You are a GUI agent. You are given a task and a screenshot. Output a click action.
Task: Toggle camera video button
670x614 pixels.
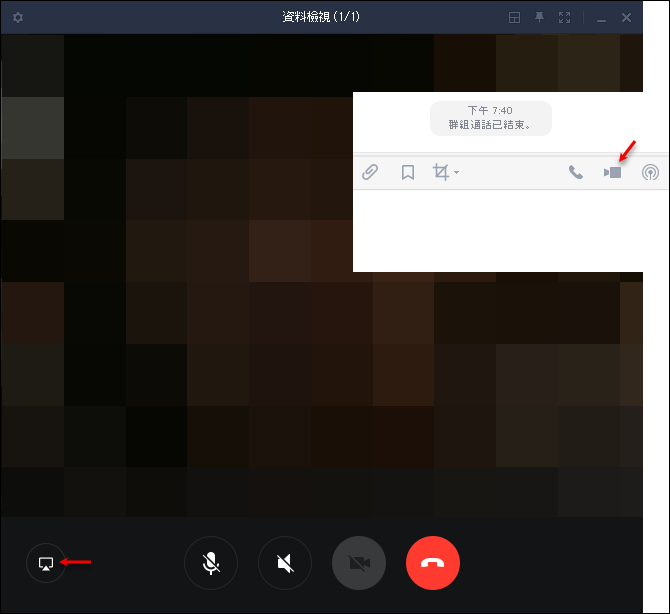359,563
